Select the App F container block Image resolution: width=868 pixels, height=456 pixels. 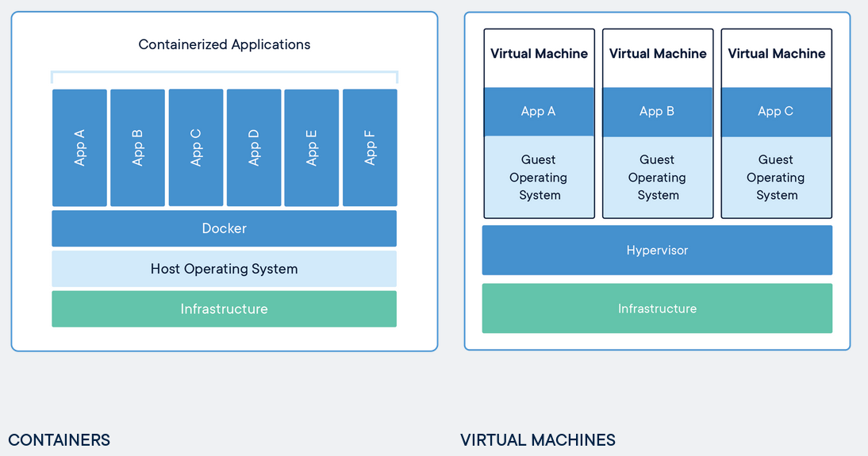pyautogui.click(x=370, y=148)
